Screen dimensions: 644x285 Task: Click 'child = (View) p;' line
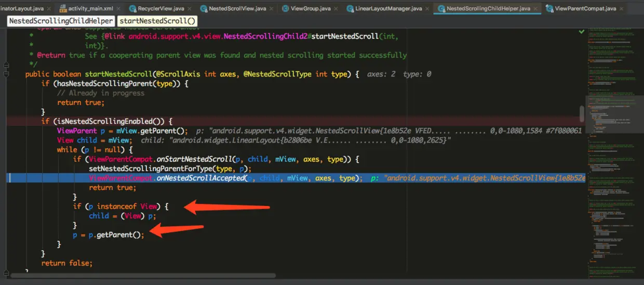coord(123,216)
